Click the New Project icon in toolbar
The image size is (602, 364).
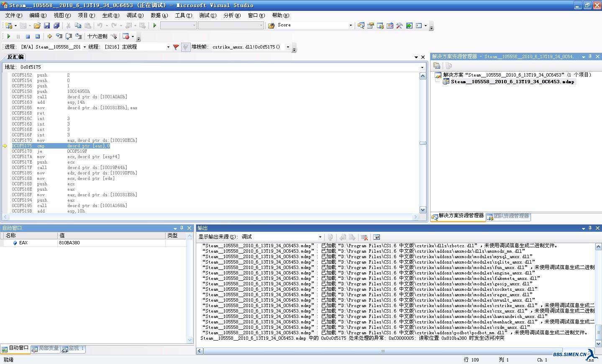coord(8,26)
